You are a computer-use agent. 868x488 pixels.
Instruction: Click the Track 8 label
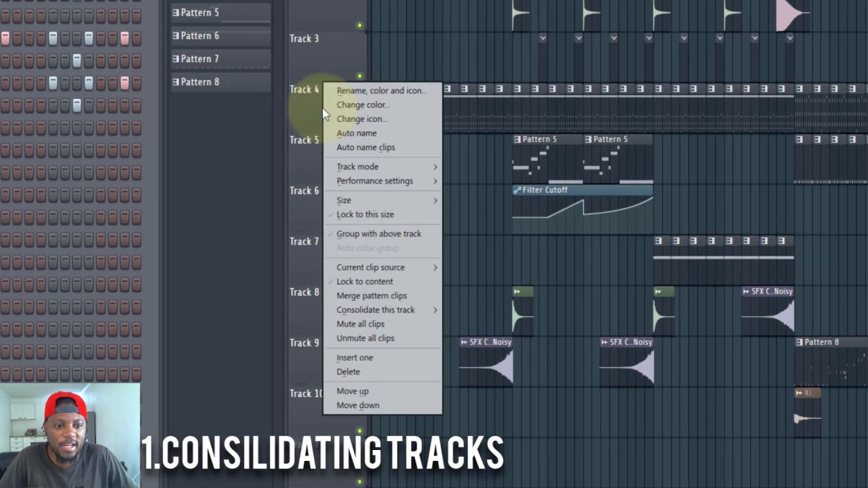[304, 292]
